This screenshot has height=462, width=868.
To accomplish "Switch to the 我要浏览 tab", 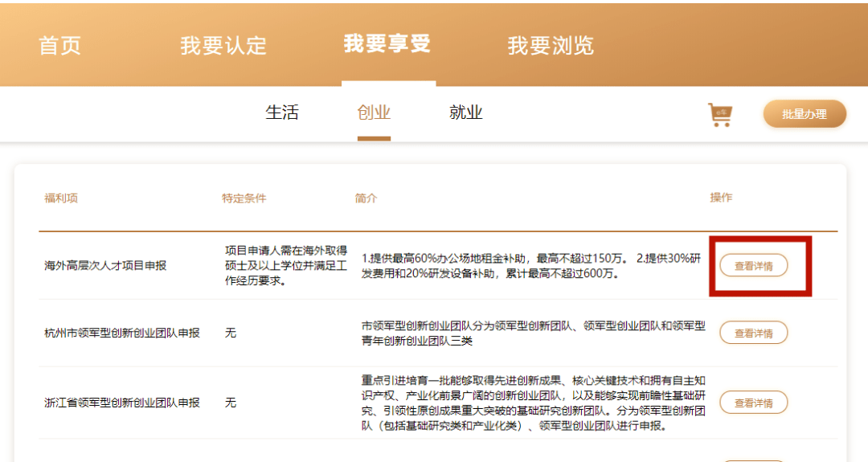I will 551,45.
